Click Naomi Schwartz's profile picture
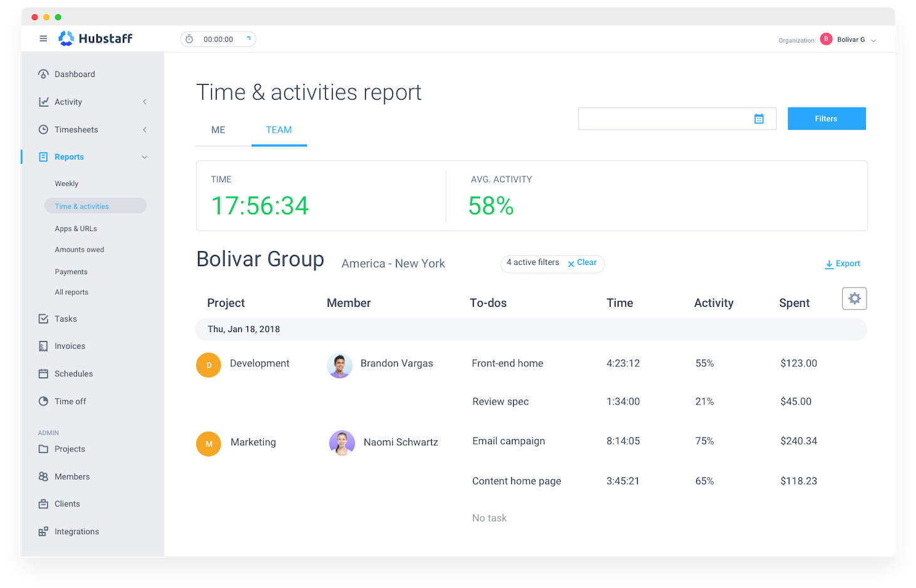Image resolution: width=916 pixels, height=588 pixels. coord(341,443)
